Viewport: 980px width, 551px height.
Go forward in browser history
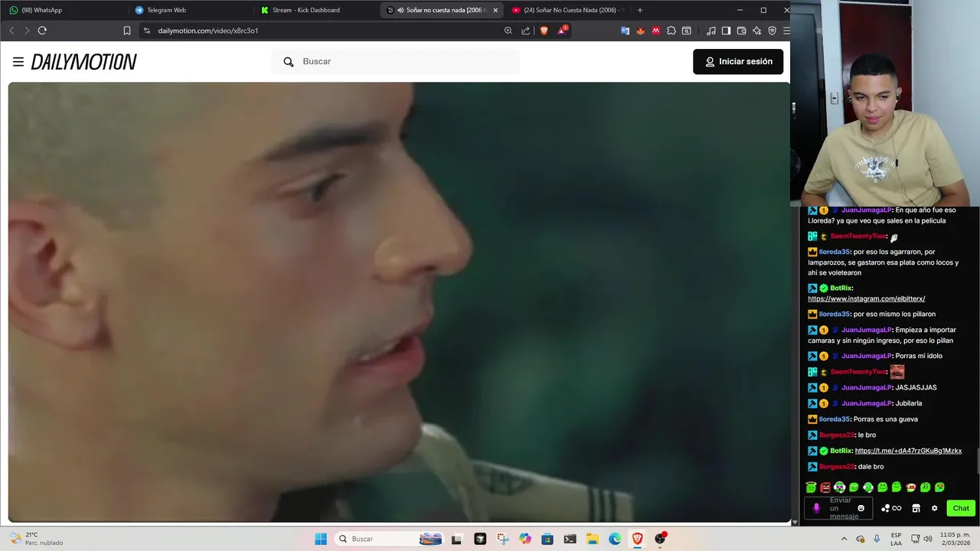[26, 31]
